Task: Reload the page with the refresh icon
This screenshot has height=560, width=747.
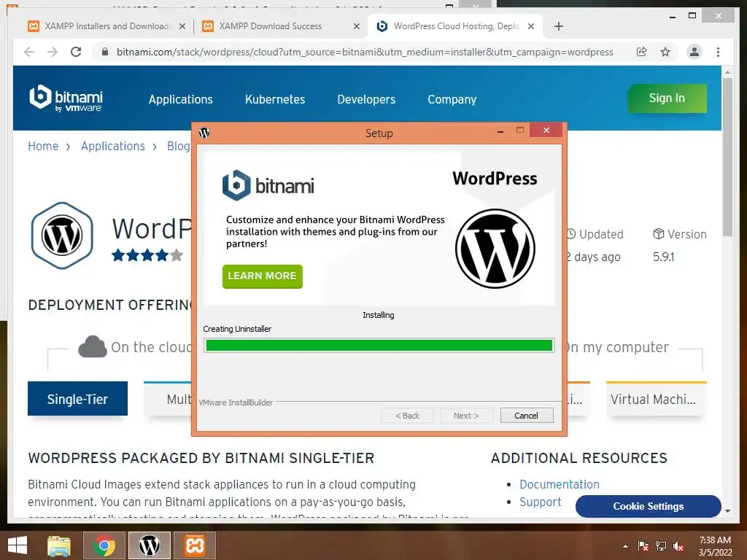Action: (x=76, y=52)
